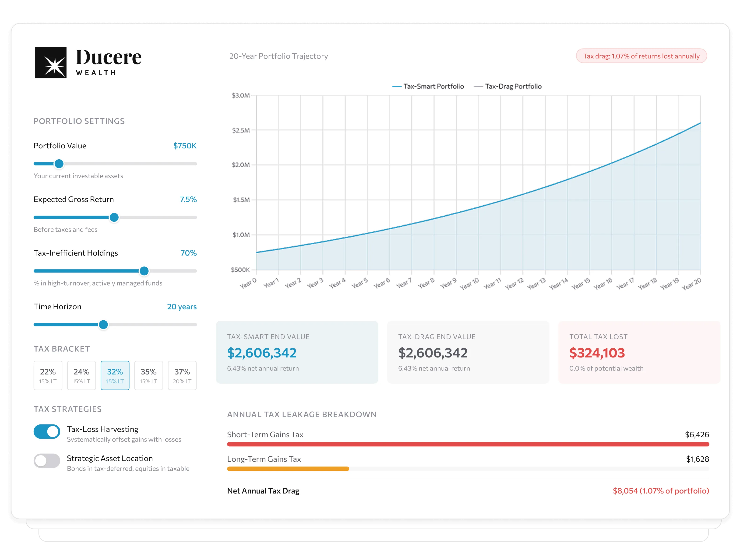The image size is (747, 560).
Task: Click the Year 15 axis label
Action: (581, 284)
